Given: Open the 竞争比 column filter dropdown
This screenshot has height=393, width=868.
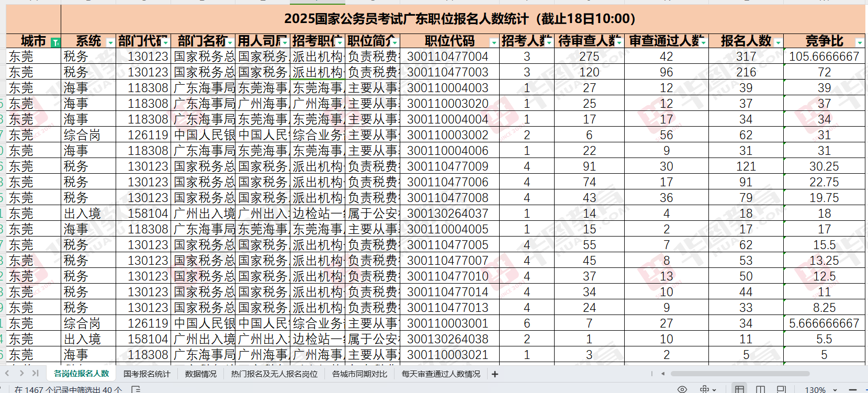Looking at the screenshot, I should coord(859,42).
